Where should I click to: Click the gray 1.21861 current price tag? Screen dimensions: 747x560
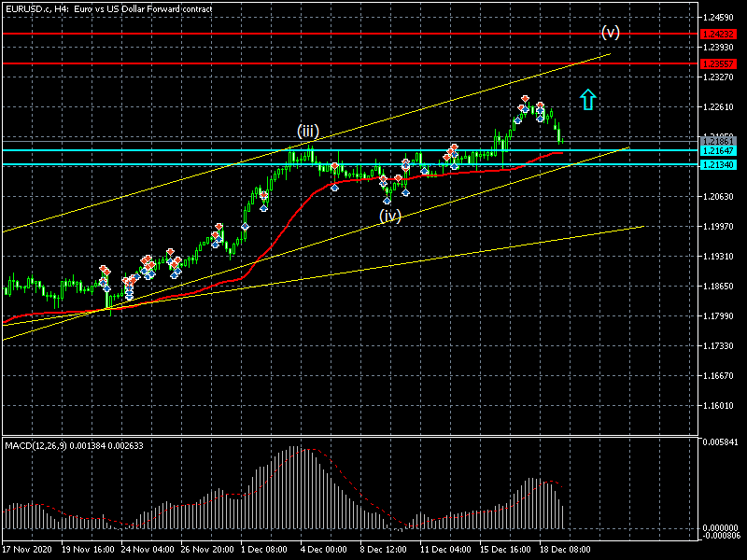[x=718, y=141]
